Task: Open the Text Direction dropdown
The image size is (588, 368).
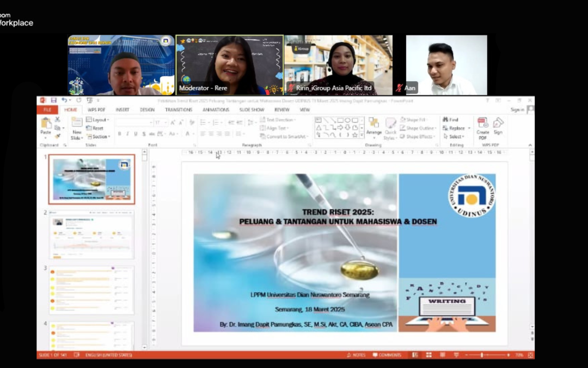Action: pyautogui.click(x=278, y=120)
